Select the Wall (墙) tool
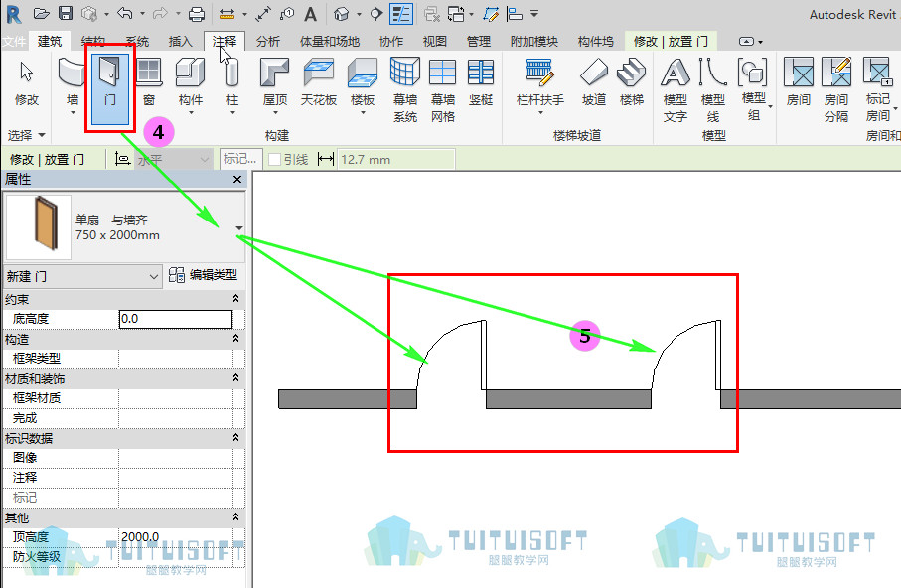 tap(73, 85)
